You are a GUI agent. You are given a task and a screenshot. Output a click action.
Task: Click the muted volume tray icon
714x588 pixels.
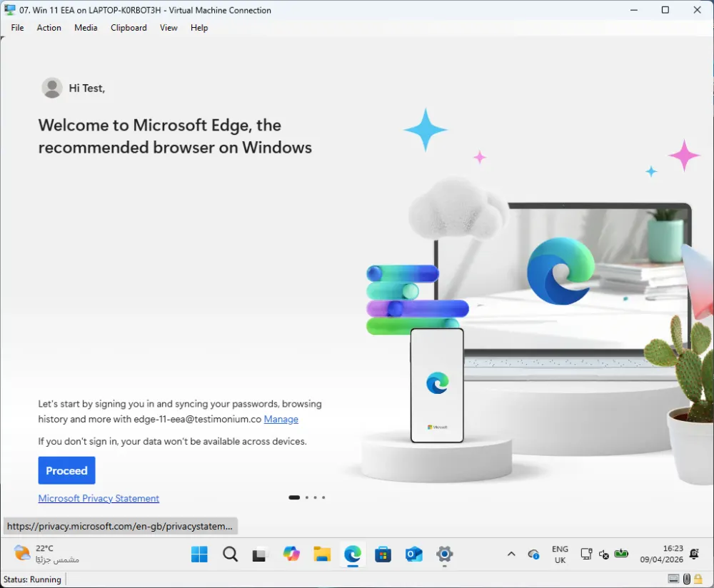tap(604, 554)
